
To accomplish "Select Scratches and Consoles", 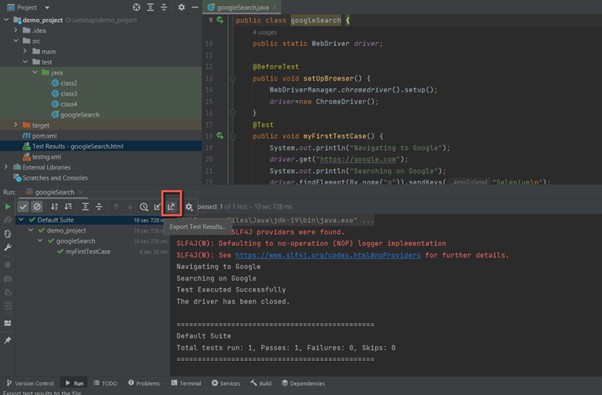I will [50, 178].
